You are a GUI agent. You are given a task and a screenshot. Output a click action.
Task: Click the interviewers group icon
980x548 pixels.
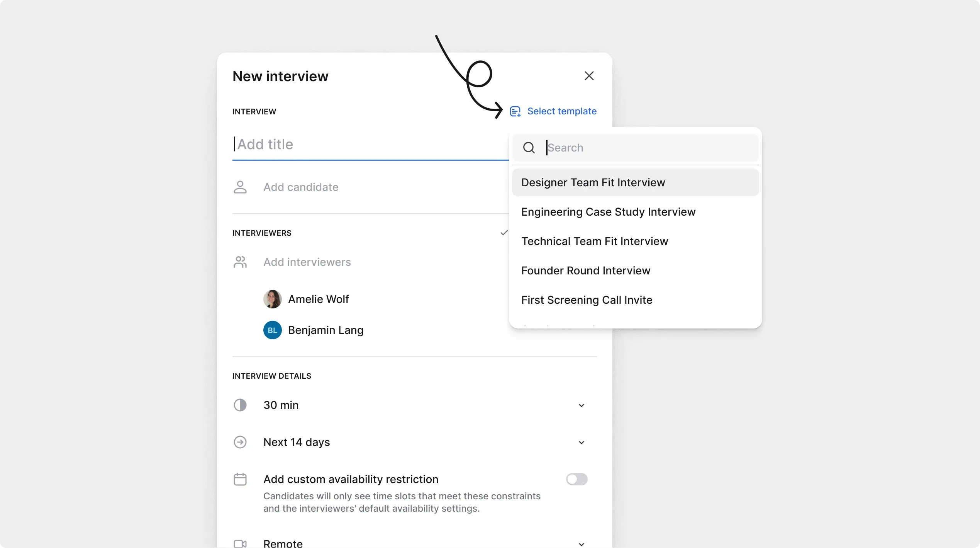point(240,262)
